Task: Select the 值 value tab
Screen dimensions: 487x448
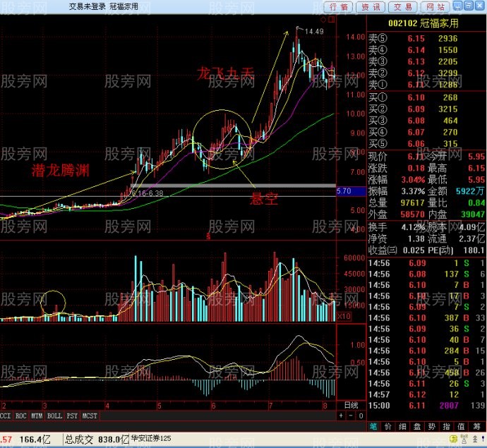Action: (x=461, y=427)
